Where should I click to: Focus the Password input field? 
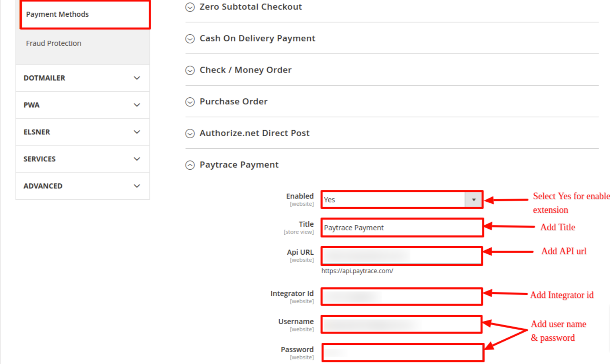[402, 353]
